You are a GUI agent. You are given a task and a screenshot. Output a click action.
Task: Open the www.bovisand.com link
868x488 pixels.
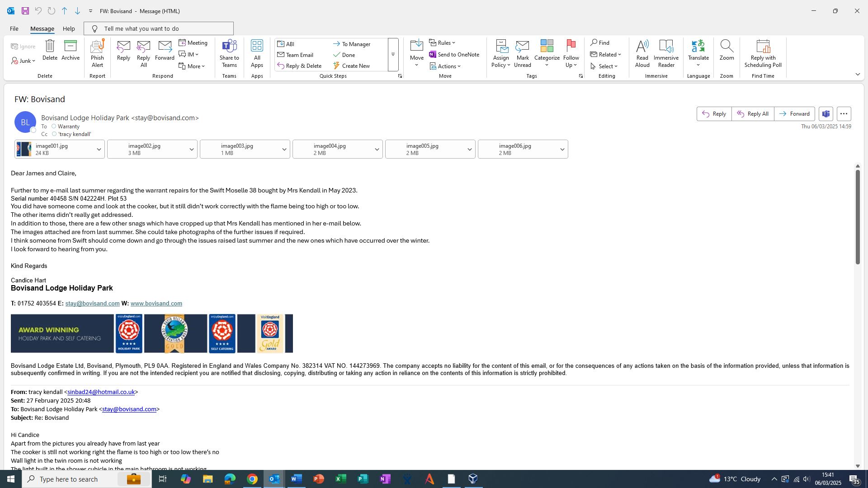click(x=156, y=304)
